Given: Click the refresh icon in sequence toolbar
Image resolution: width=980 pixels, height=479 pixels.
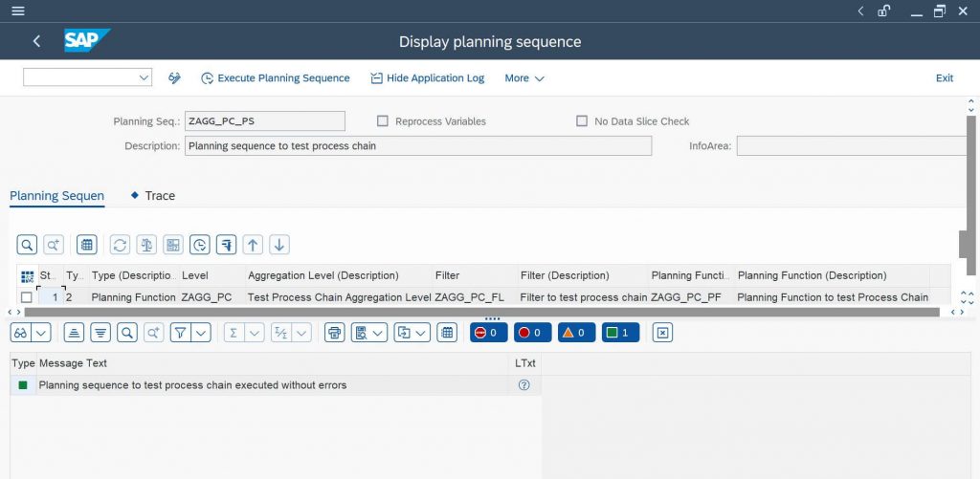Looking at the screenshot, I should tap(120, 245).
